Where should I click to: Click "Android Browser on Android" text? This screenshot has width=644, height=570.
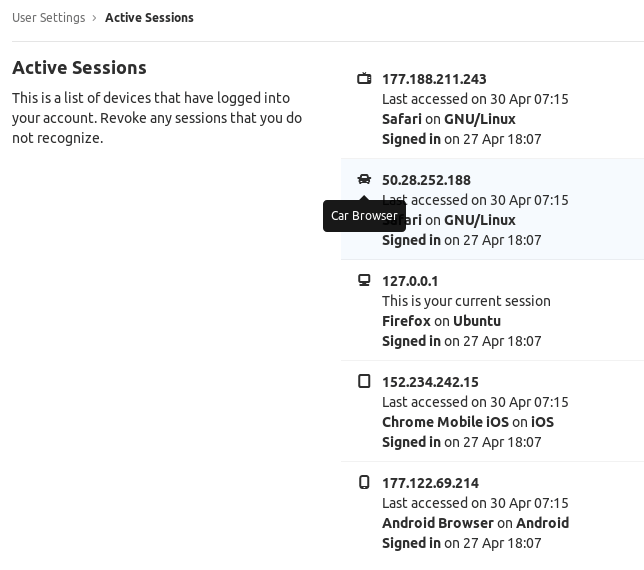(x=475, y=523)
